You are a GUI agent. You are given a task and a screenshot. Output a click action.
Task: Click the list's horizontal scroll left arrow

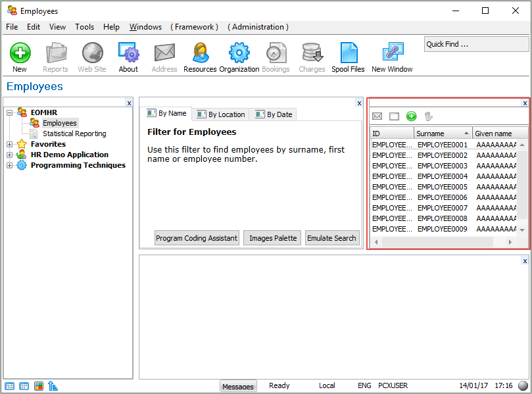pos(376,242)
